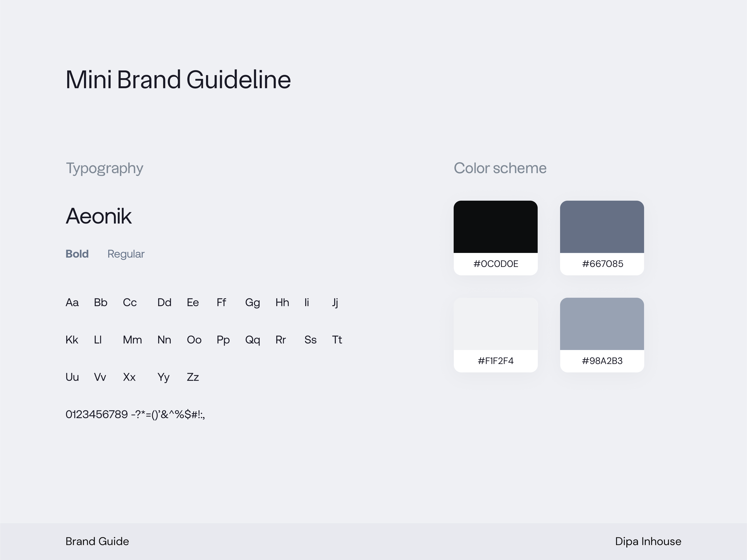Click the #0C0D0E hex code label
The width and height of the screenshot is (747, 560).
tap(495, 264)
